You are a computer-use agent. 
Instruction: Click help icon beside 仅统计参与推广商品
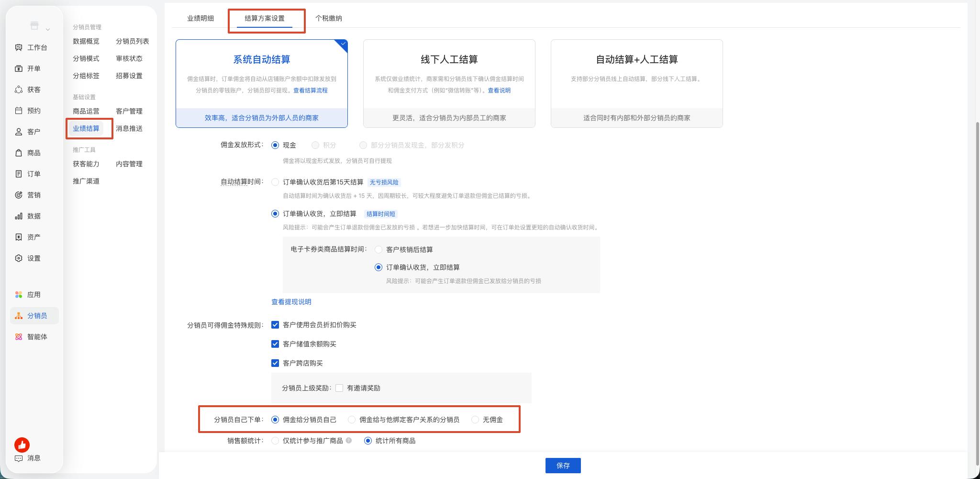349,440
